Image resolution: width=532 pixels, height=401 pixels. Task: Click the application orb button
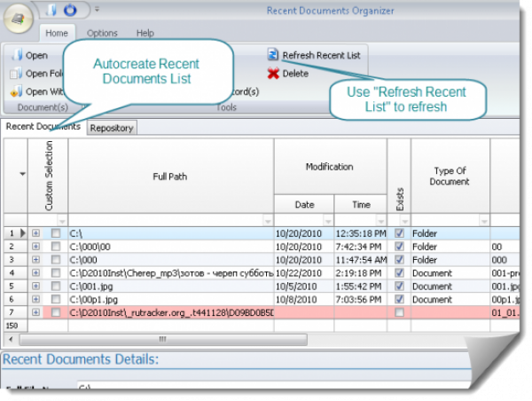point(20,19)
